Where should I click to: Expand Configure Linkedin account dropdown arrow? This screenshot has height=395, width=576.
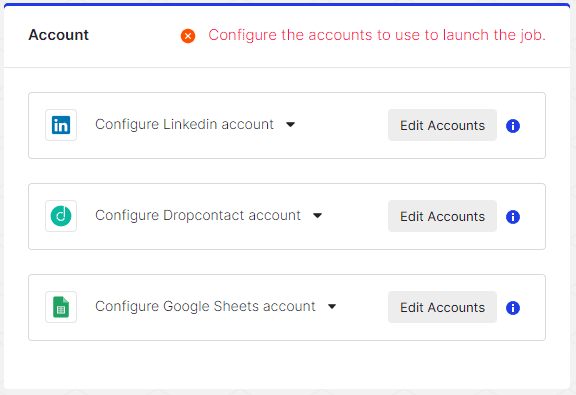(x=290, y=125)
